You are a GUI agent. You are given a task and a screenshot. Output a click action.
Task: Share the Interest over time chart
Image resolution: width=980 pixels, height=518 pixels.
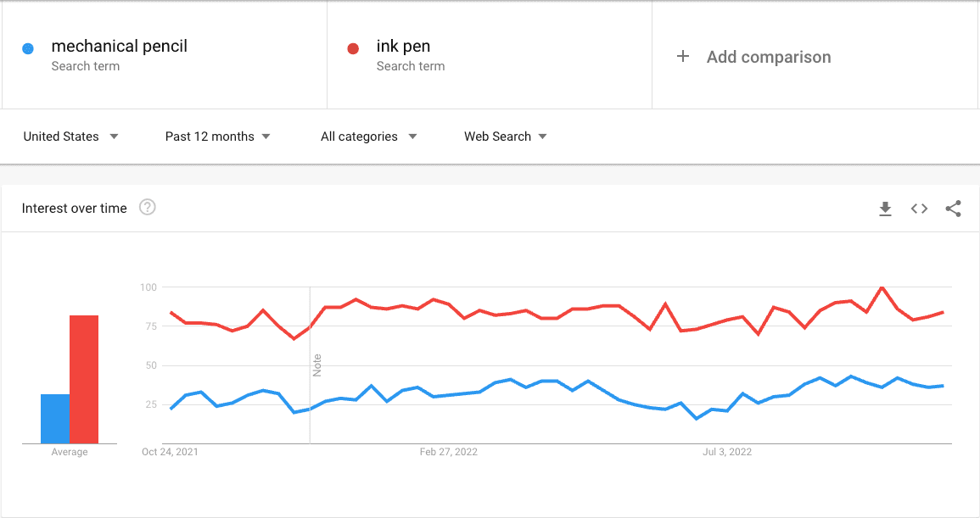(x=953, y=209)
